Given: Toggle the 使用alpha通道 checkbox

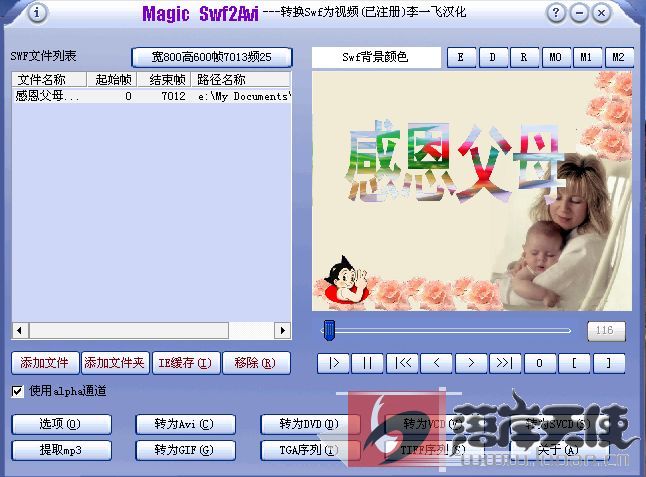Looking at the screenshot, I should [17, 391].
